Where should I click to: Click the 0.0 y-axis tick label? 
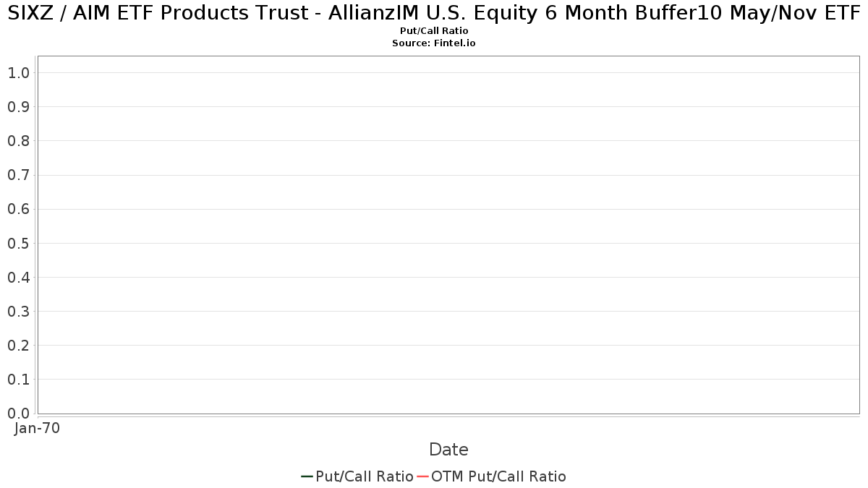tap(18, 414)
